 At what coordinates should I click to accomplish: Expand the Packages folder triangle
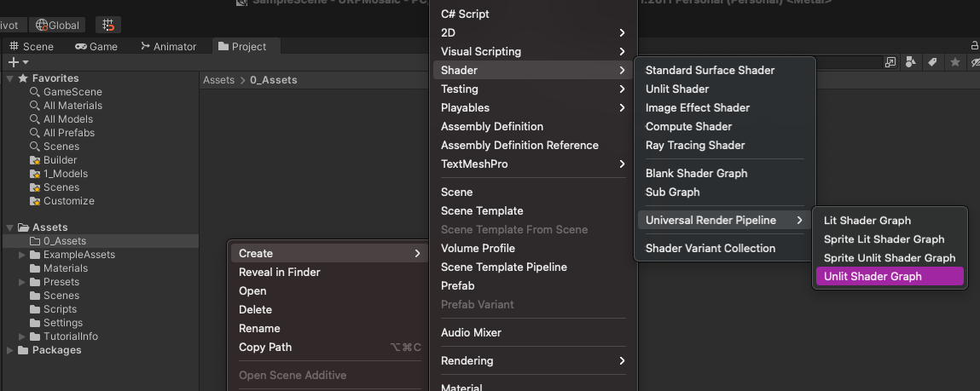(10, 350)
